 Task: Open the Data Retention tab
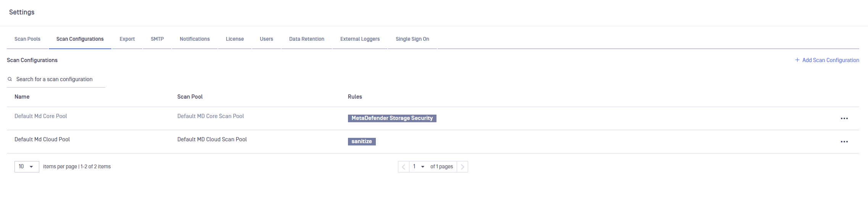click(306, 39)
